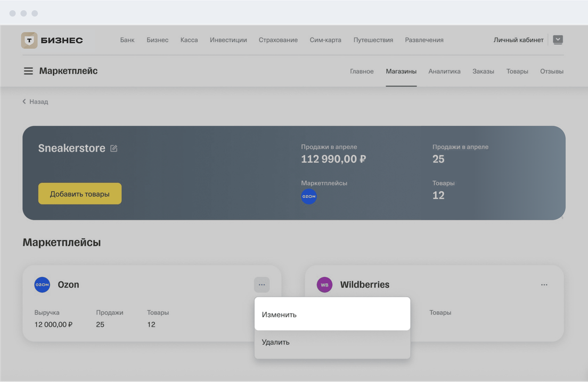Click the Ozon logo in store banner
The width and height of the screenshot is (588, 382).
click(309, 197)
